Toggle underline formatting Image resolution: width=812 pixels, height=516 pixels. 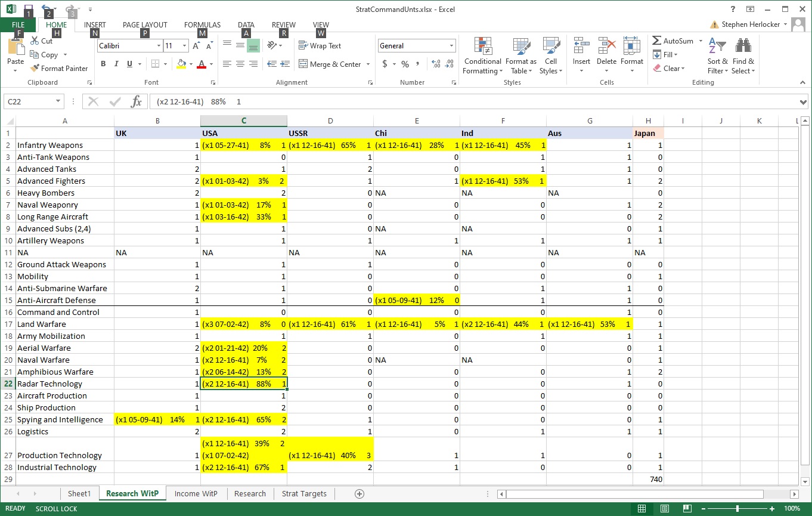click(129, 64)
